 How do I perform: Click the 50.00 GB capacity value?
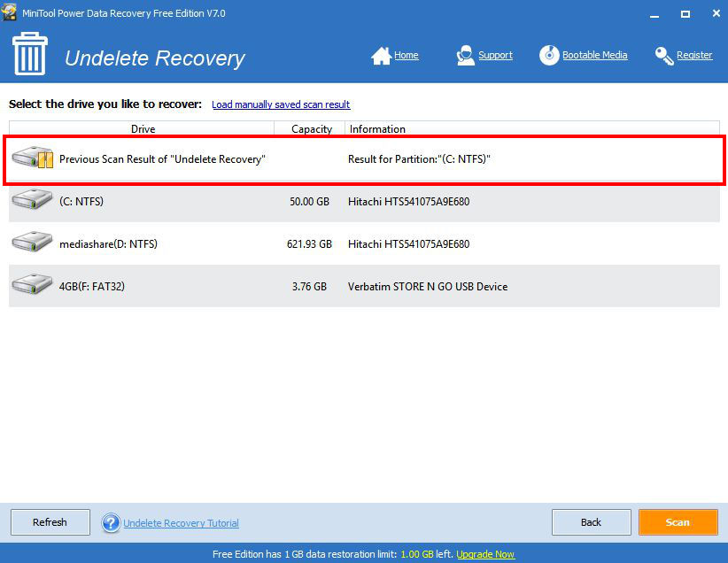(310, 202)
